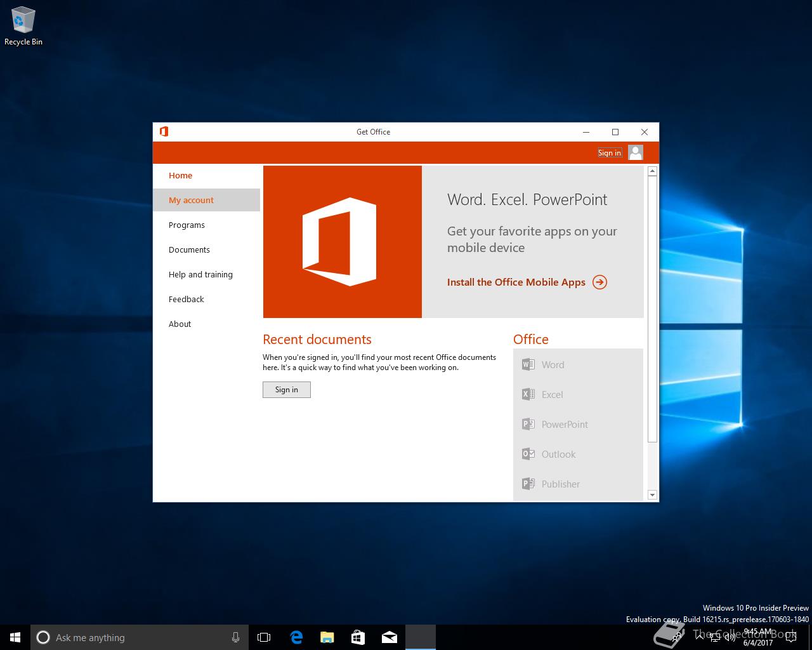The image size is (812, 650).
Task: Show hidden system tray icons
Action: pyautogui.click(x=700, y=637)
